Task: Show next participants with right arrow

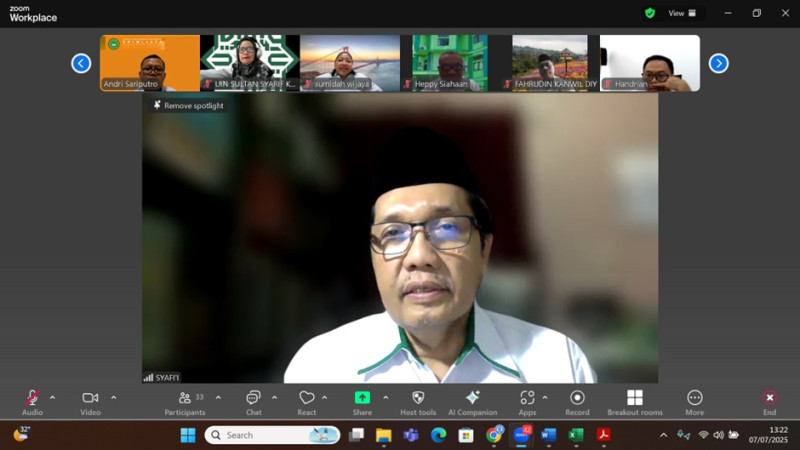Action: 718,63
